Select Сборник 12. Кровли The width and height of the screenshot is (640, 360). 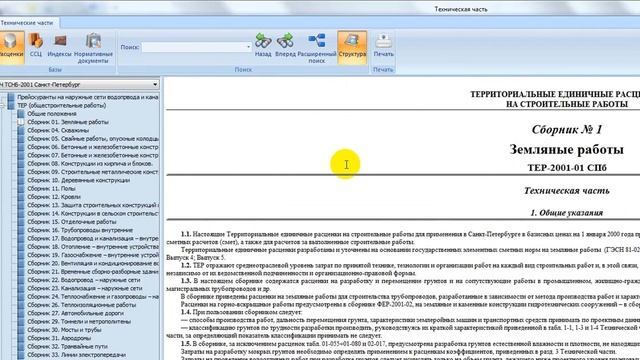54,197
